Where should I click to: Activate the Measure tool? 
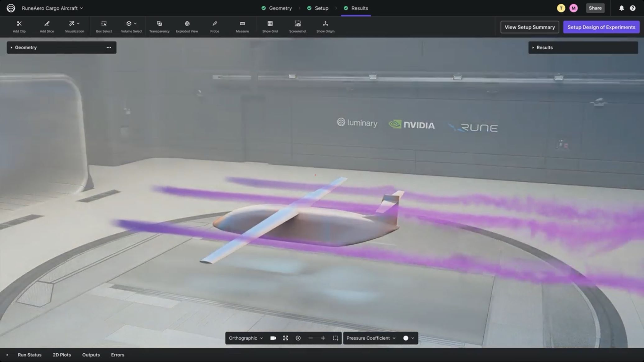click(x=242, y=26)
